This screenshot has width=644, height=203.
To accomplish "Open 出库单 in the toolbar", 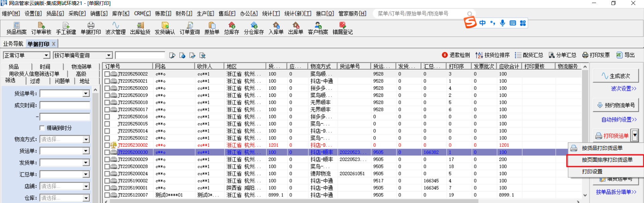I will click(296, 28).
